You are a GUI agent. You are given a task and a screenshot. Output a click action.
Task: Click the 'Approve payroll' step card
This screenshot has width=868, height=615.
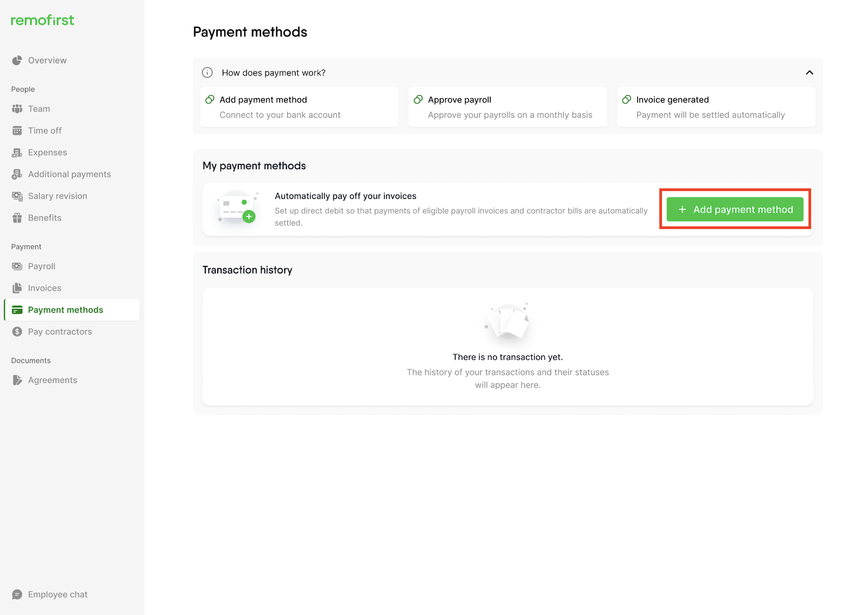coord(507,107)
